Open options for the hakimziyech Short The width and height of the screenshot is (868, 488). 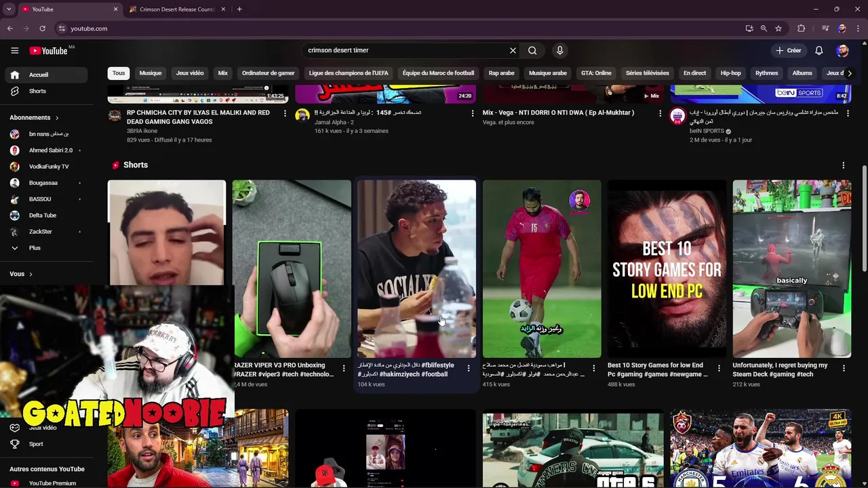468,368
